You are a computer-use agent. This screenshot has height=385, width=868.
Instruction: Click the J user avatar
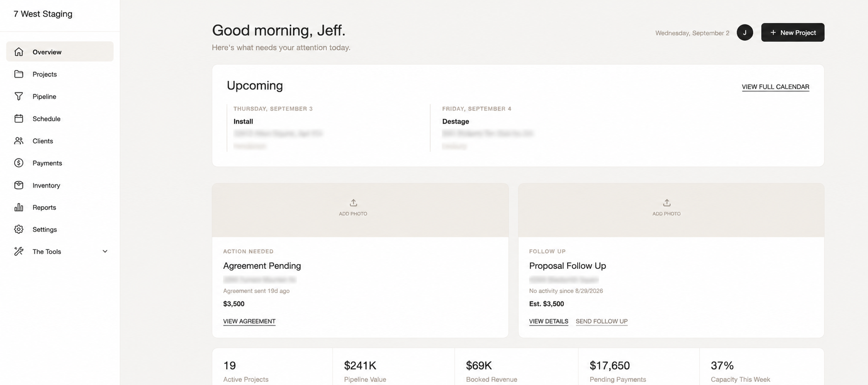745,32
